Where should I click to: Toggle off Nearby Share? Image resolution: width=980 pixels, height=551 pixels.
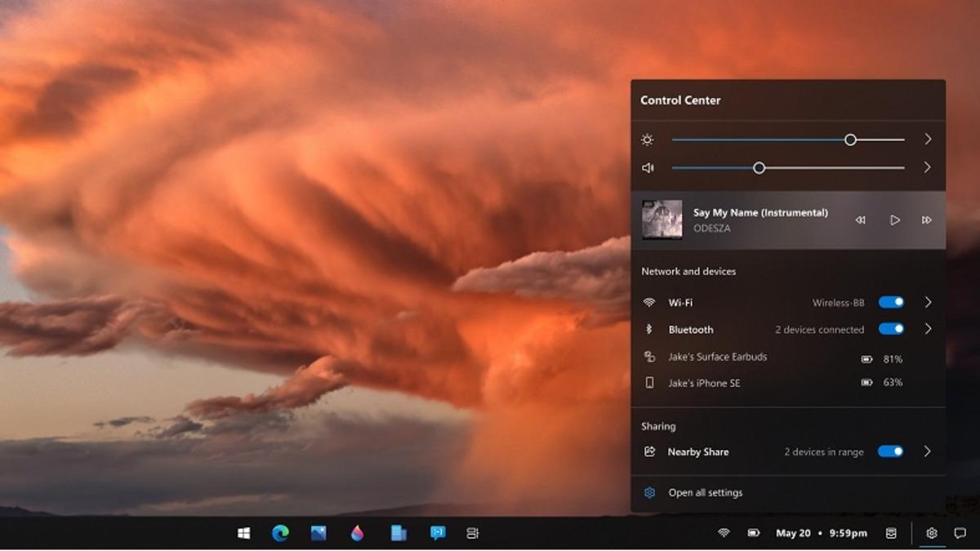(x=891, y=451)
